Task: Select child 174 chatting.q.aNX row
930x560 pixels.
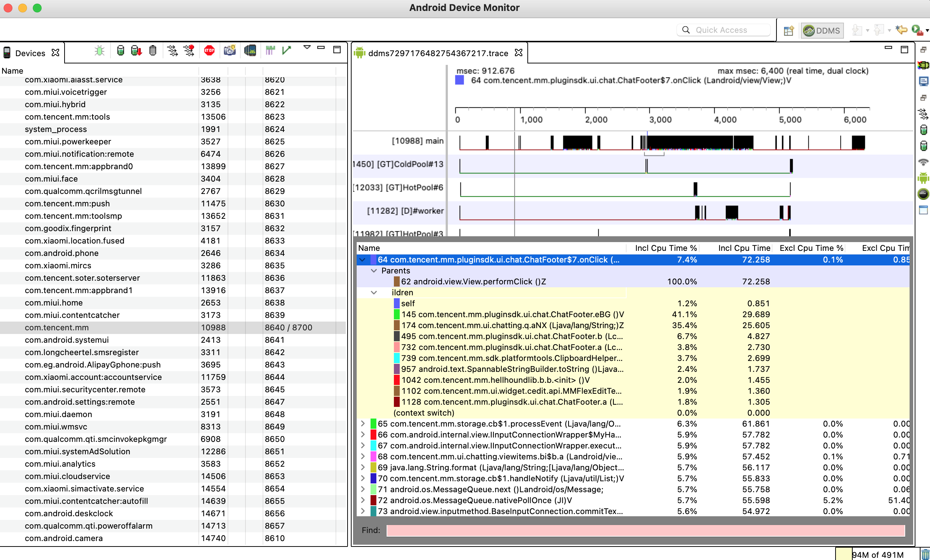Action: point(633,325)
